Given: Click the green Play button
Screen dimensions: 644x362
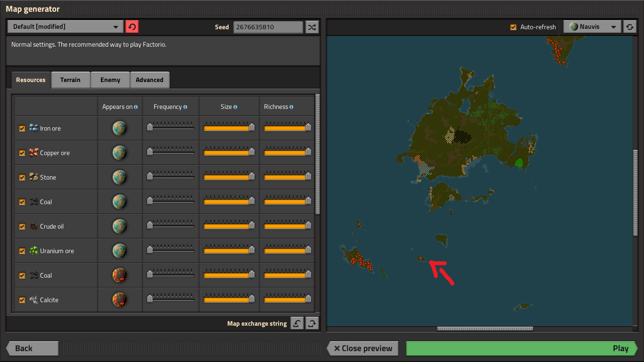Looking at the screenshot, I should pos(521,349).
